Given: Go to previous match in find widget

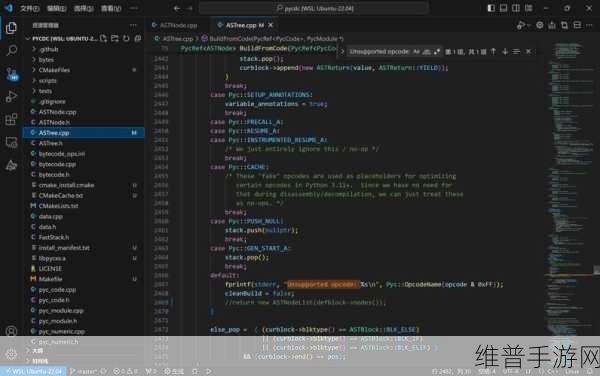Looking at the screenshot, I should 494,51.
